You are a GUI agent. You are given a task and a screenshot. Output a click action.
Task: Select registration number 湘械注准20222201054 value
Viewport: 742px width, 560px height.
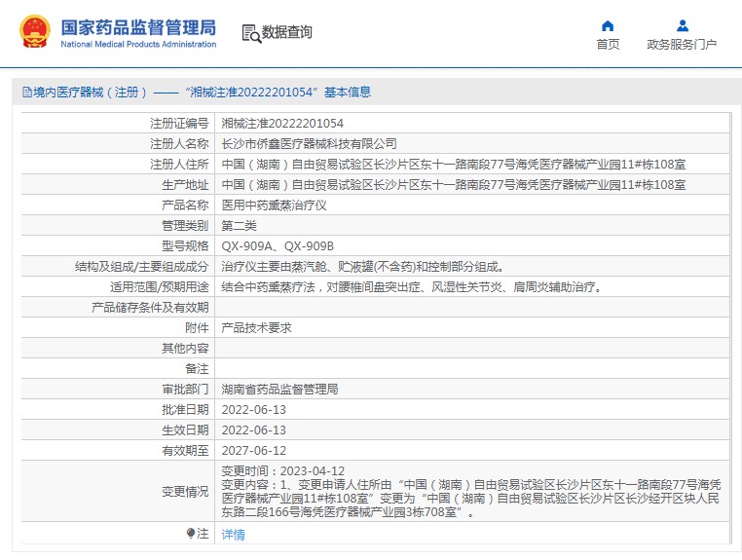click(282, 124)
